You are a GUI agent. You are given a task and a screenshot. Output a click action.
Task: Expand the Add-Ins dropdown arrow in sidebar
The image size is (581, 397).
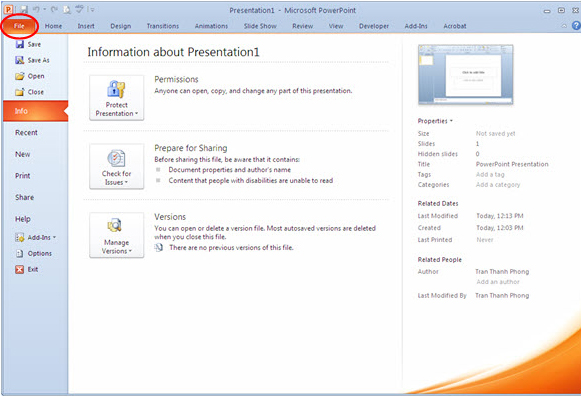click(54, 237)
